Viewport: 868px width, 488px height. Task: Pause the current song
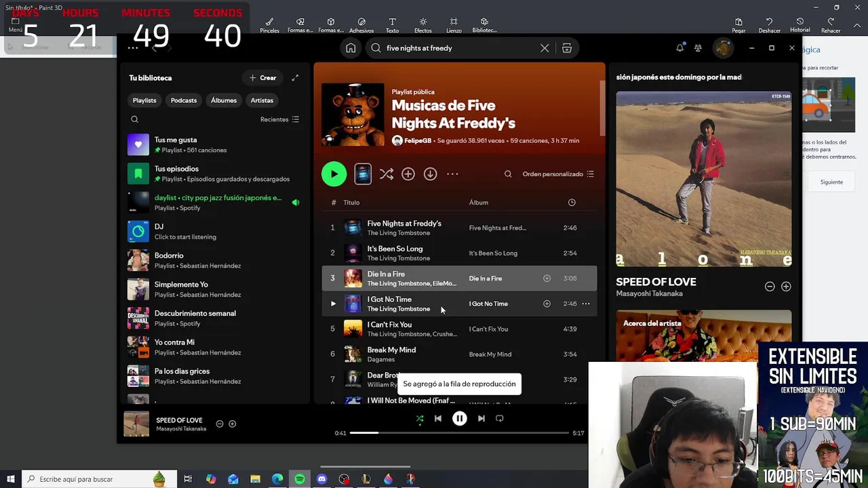click(x=460, y=418)
